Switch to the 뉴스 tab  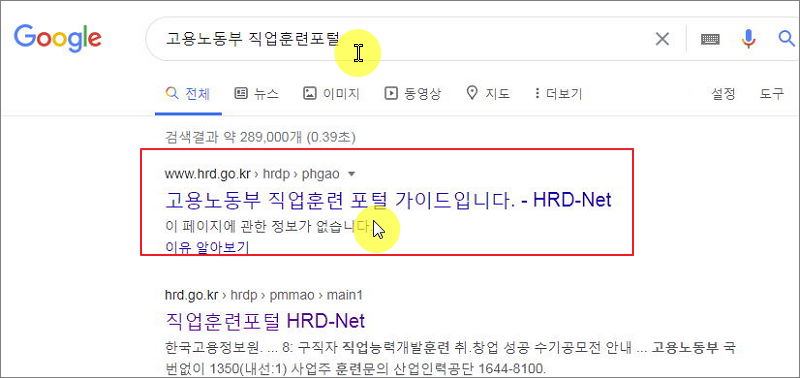coord(256,93)
